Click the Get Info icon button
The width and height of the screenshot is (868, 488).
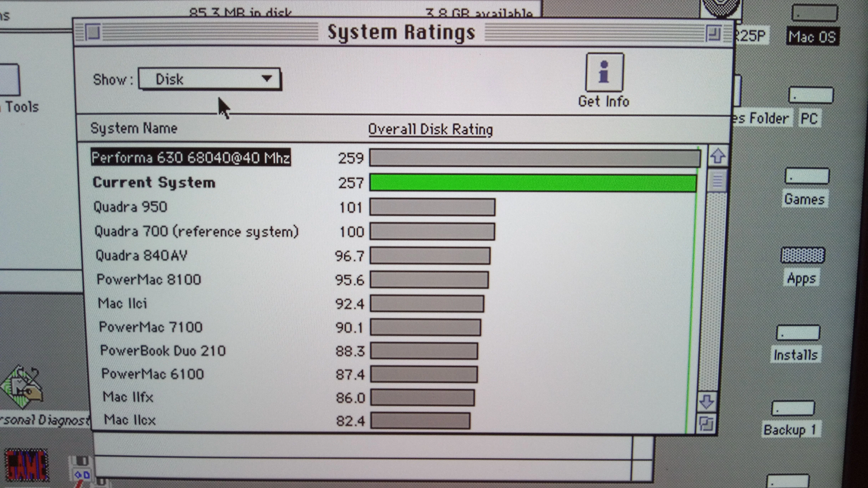click(x=604, y=72)
